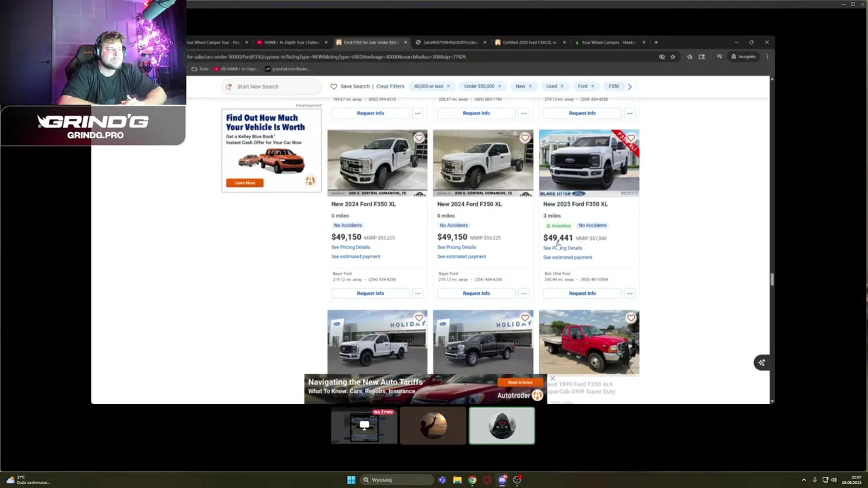Remove the "Under $50,000" filter chip
868x488 pixels.
pyautogui.click(x=500, y=86)
